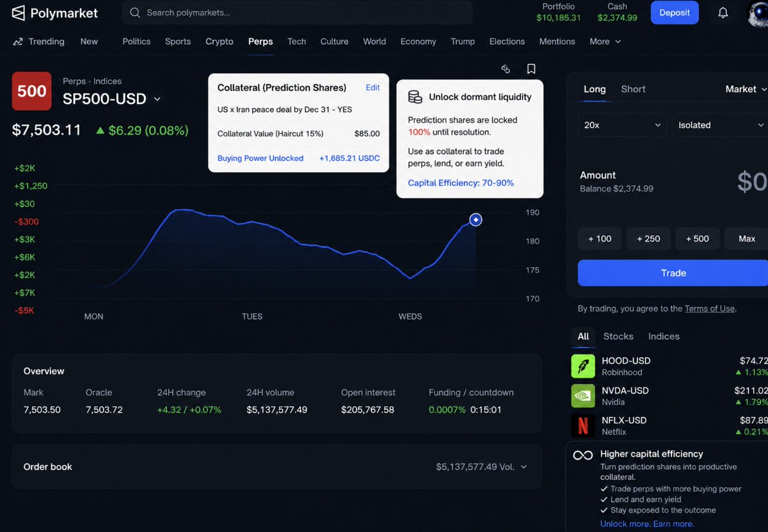Expand the SP500-USD market selector

pyautogui.click(x=157, y=99)
